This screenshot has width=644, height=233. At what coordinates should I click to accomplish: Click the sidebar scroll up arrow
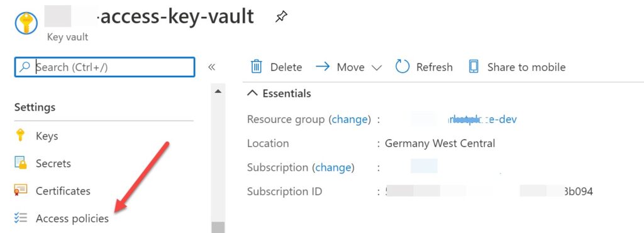(218, 91)
